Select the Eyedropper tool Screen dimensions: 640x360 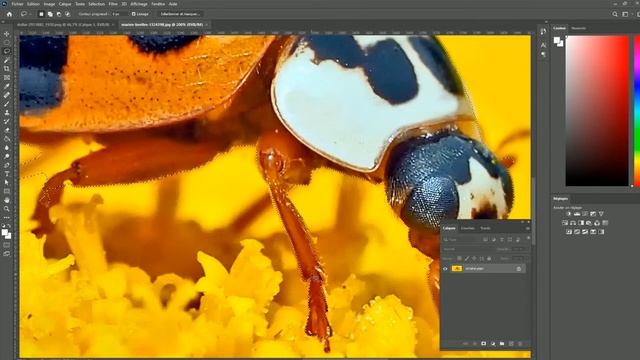tap(7, 86)
